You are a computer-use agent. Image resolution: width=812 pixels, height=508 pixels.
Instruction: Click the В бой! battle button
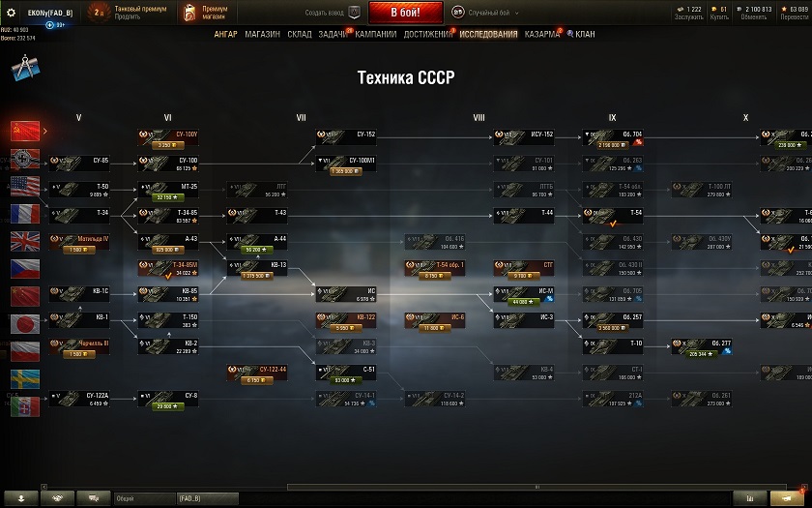pos(406,13)
